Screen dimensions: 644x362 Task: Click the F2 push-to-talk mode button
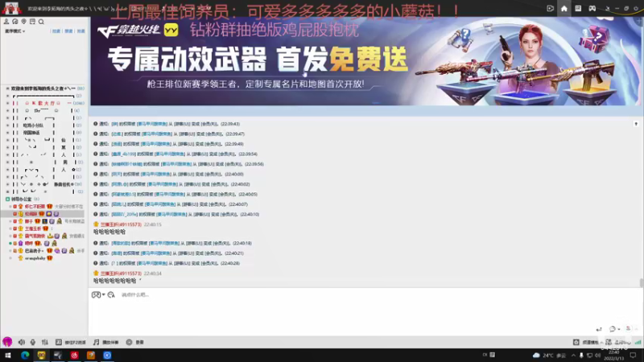(71, 343)
